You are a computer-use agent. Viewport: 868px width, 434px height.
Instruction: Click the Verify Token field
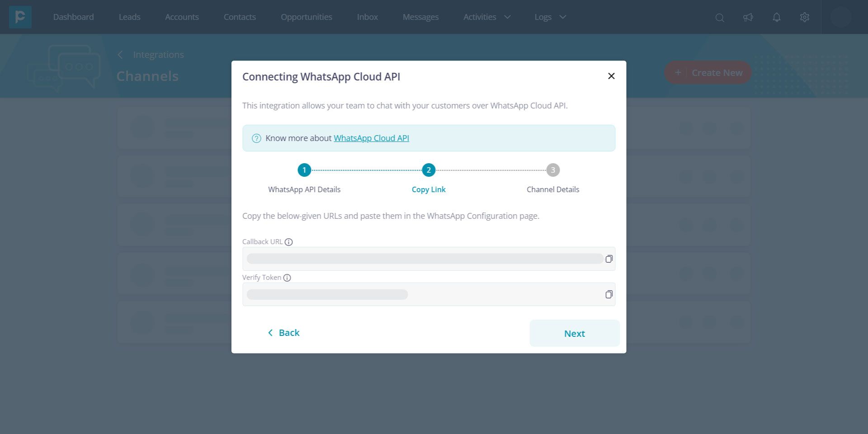click(429, 295)
